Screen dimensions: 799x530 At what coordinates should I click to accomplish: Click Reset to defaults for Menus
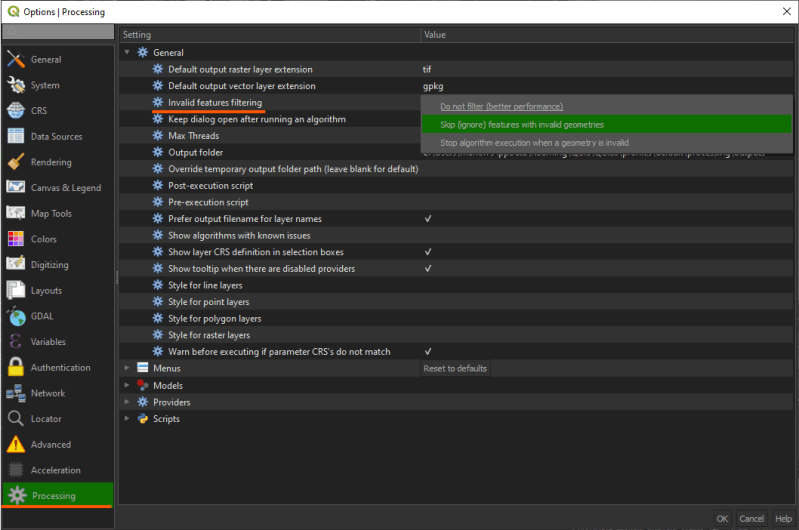coord(456,368)
